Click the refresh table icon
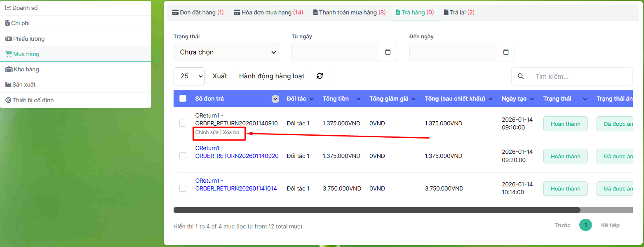The height and width of the screenshot is (247, 644). point(320,76)
